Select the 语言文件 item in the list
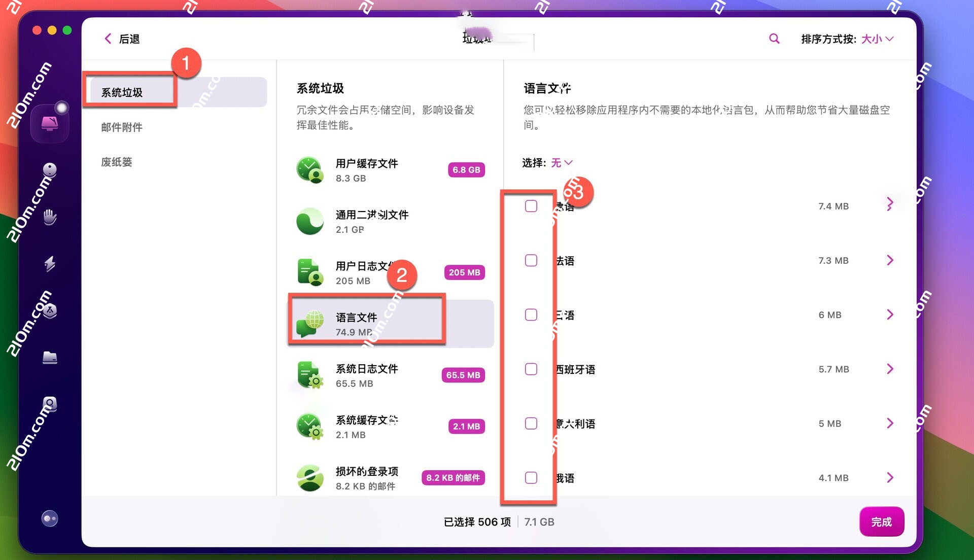Image resolution: width=974 pixels, height=560 pixels. click(x=356, y=318)
